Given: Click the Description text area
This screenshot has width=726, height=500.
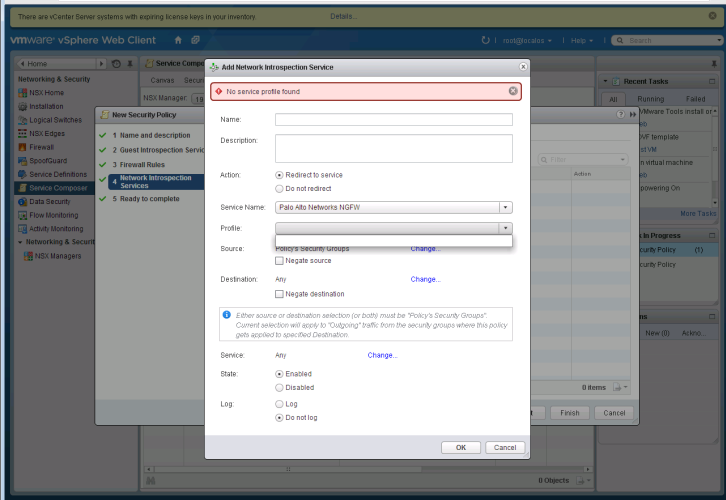Looking at the screenshot, I should pyautogui.click(x=394, y=148).
